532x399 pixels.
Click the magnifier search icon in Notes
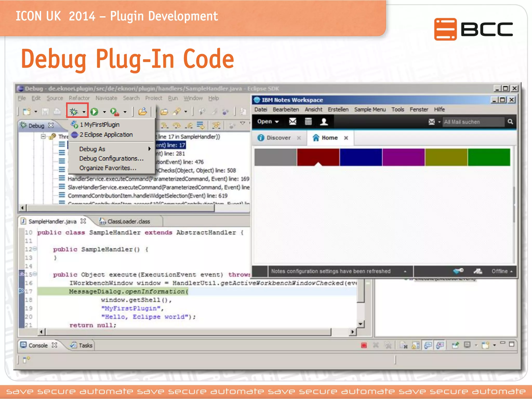tap(510, 122)
